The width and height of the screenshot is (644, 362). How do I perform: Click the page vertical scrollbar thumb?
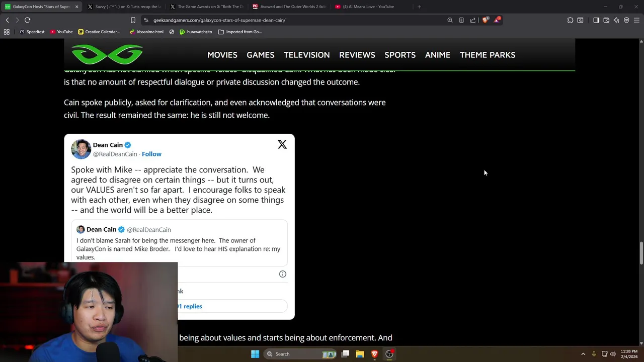coord(641,253)
